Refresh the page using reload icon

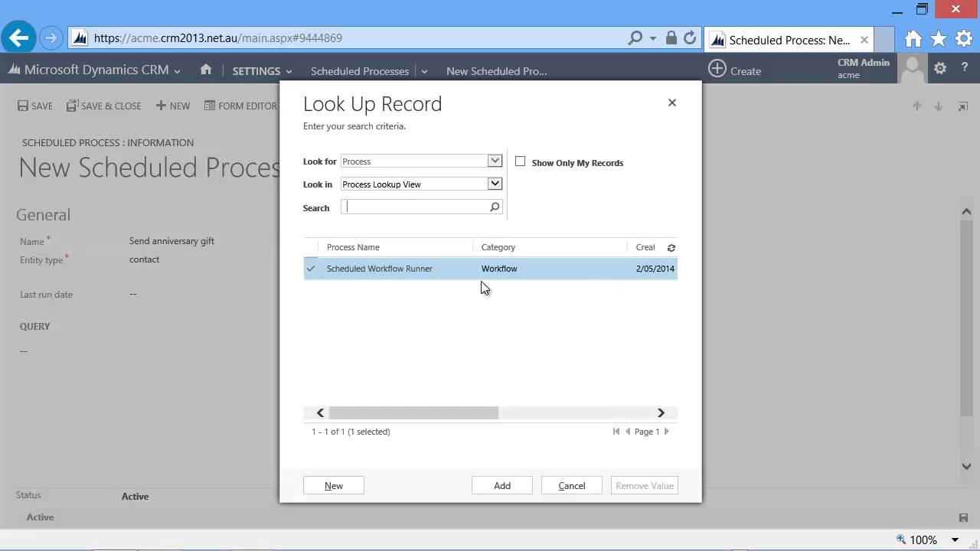tap(690, 37)
